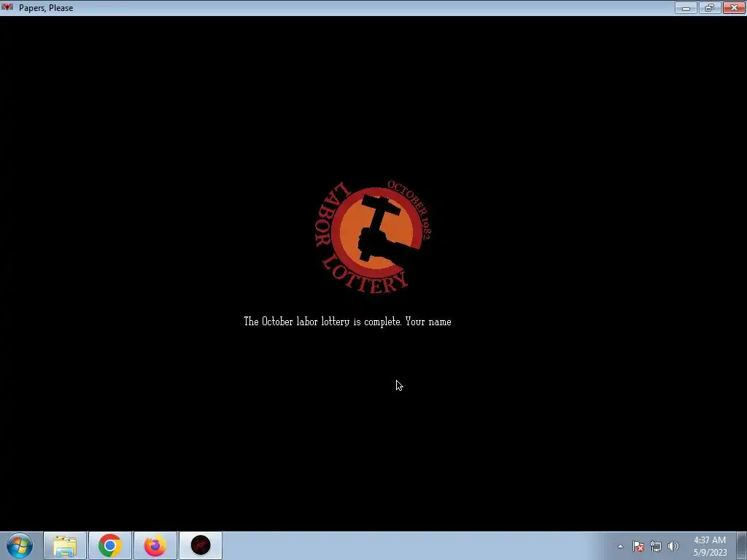Open the clock showing 4:37 AM
This screenshot has width=747, height=560.
(710, 546)
